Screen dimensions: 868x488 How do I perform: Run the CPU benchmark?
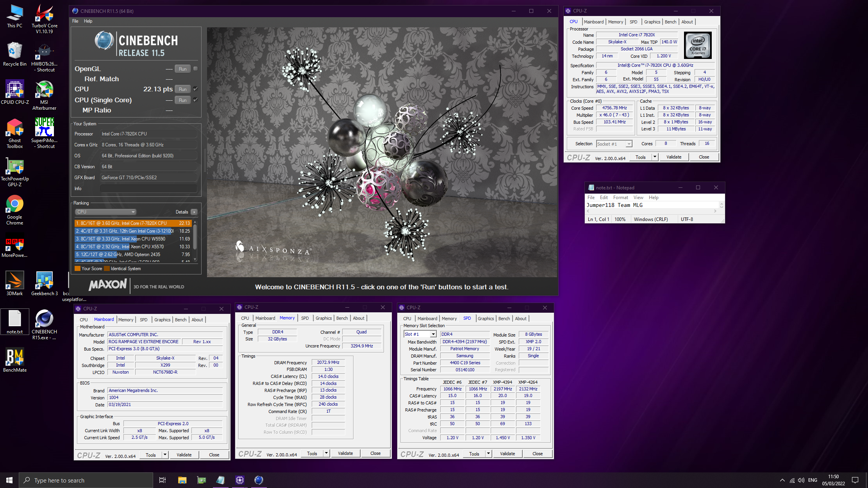tap(182, 89)
